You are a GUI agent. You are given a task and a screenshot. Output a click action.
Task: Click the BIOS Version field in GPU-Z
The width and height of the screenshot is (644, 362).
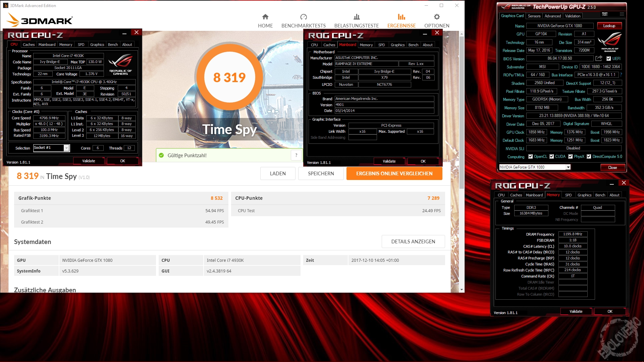point(559,58)
